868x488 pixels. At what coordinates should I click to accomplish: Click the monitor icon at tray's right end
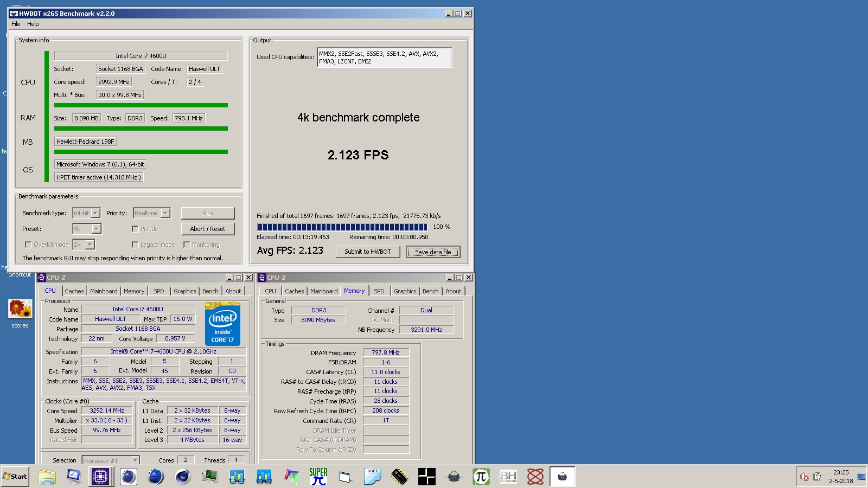pyautogui.click(x=861, y=477)
